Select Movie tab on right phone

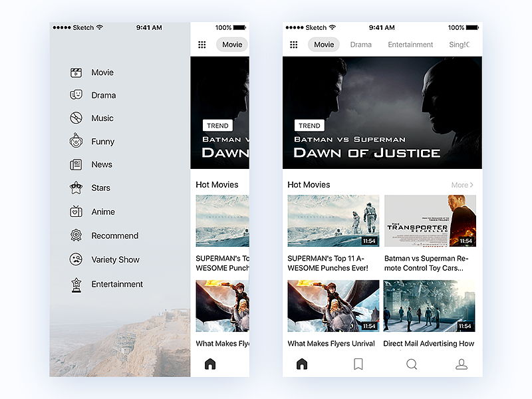(x=324, y=45)
